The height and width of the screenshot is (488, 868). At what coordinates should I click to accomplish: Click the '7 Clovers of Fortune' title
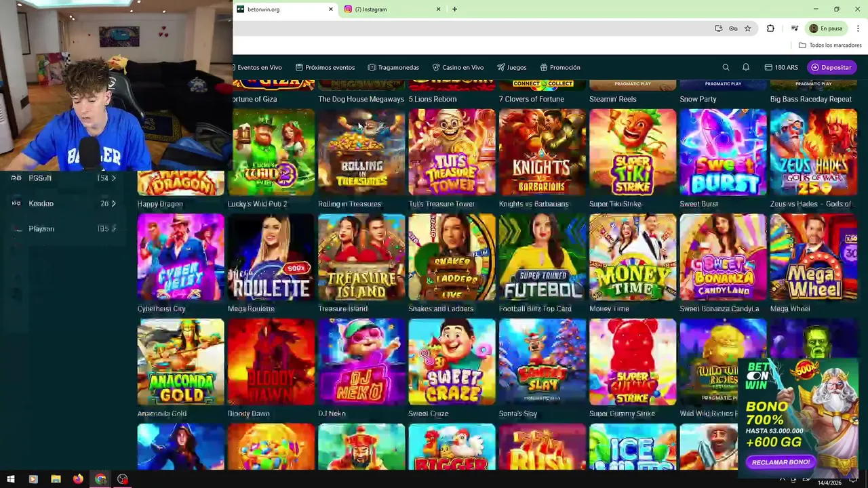click(x=532, y=99)
